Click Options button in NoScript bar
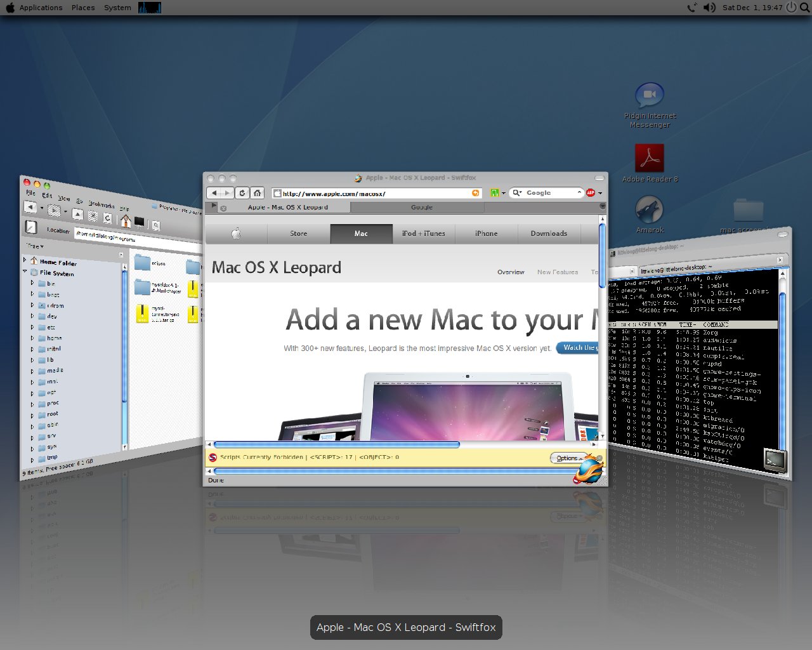This screenshot has height=650, width=812. (567, 458)
